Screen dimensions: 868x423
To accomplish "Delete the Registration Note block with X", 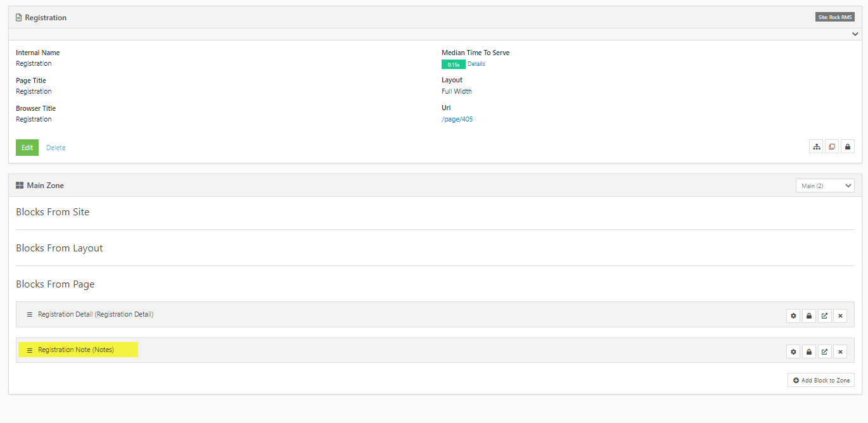I will point(840,351).
